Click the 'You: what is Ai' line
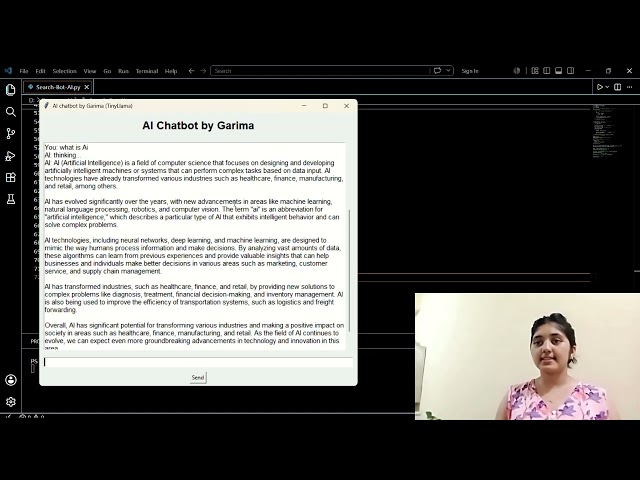 (67, 147)
